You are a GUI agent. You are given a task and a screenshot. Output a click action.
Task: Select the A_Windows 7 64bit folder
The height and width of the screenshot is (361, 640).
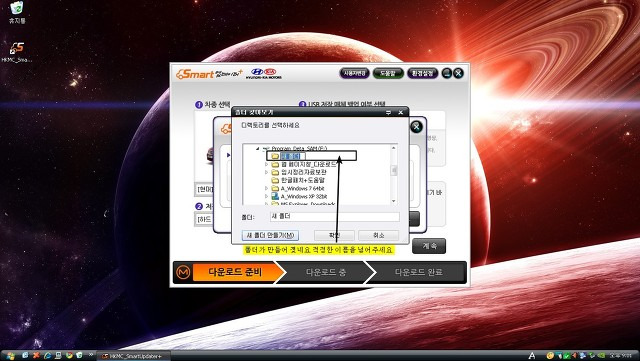coord(302,188)
